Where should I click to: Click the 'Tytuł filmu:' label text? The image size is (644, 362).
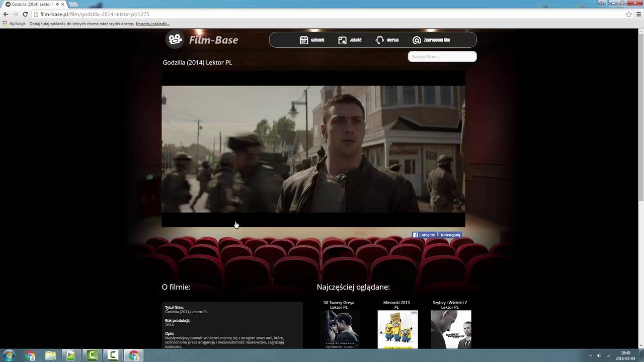pos(175,307)
